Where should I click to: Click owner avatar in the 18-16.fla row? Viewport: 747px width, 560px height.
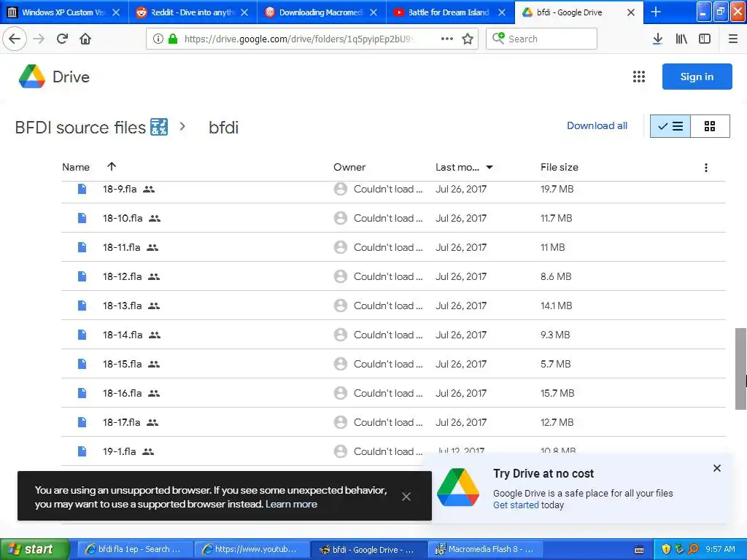click(x=340, y=393)
